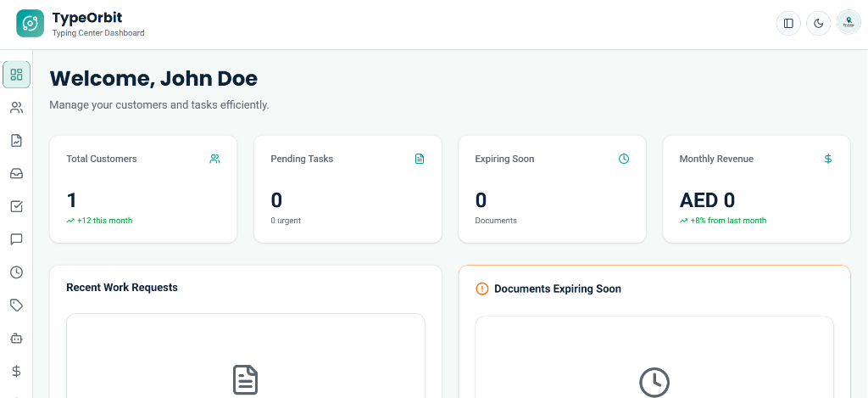Click the dollar sign sidebar icon
This screenshot has height=398, width=868.
(x=16, y=371)
